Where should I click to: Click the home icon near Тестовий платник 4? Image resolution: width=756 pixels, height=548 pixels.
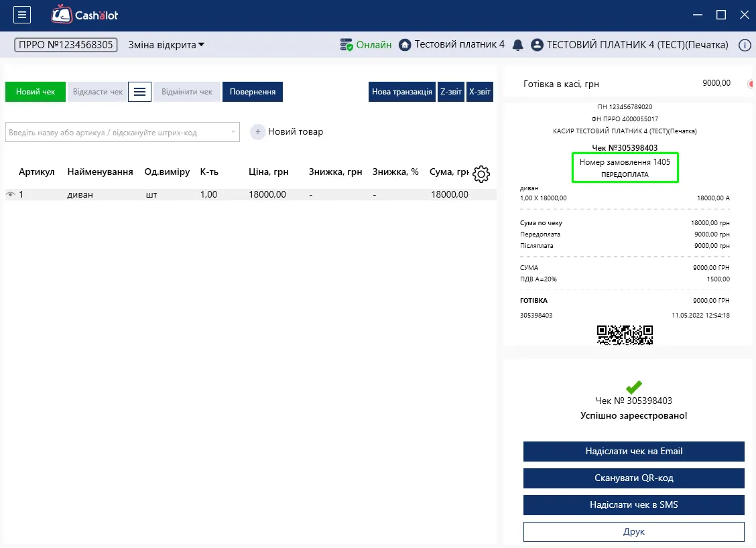[x=405, y=45]
